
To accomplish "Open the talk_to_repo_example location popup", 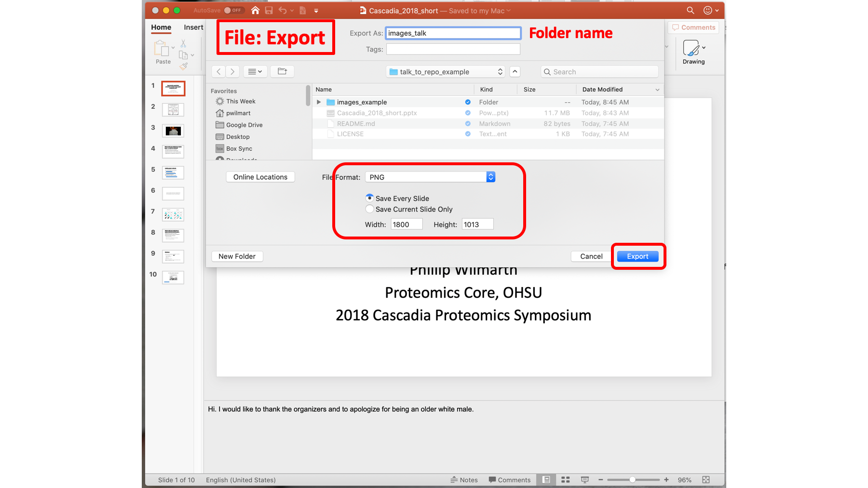I will pos(446,72).
